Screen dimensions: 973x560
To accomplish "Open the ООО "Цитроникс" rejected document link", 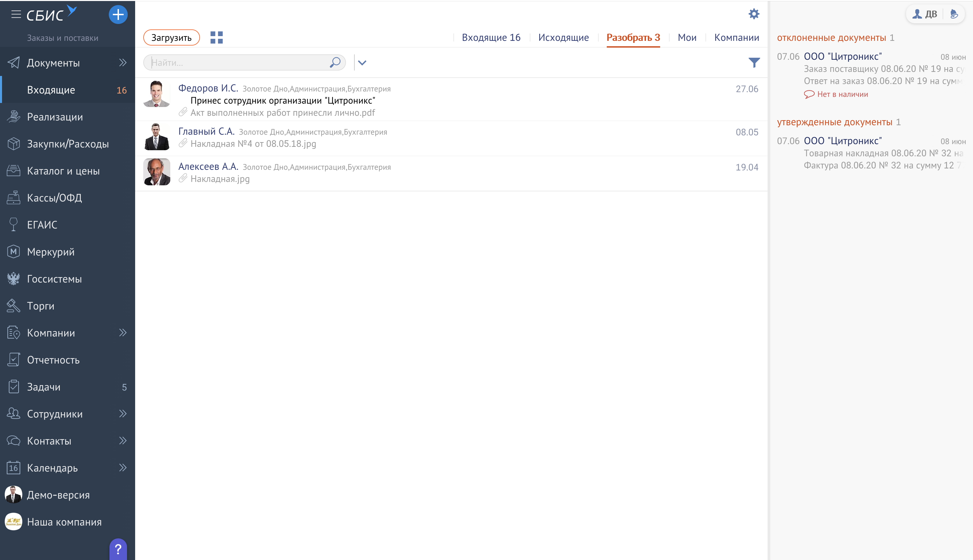I will [843, 56].
